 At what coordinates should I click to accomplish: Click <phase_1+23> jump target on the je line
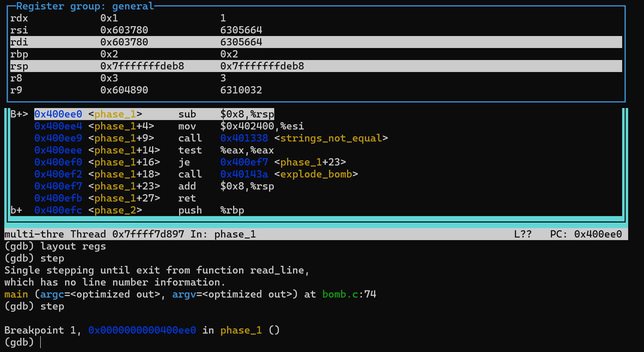pos(310,162)
